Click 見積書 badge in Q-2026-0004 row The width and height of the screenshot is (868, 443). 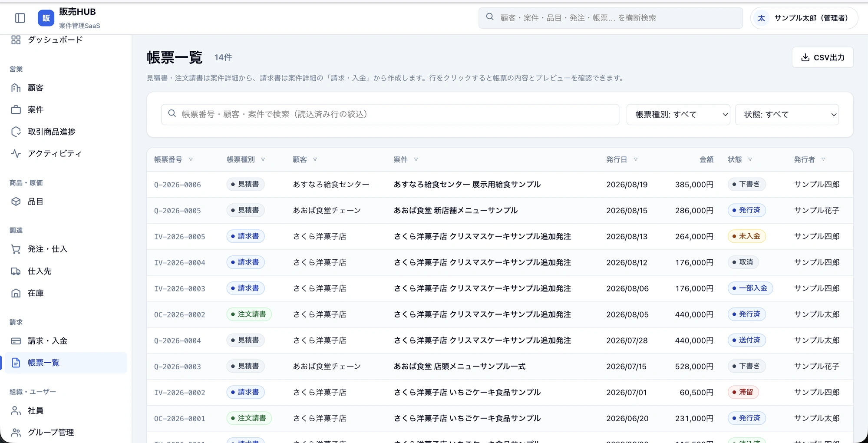(245, 340)
